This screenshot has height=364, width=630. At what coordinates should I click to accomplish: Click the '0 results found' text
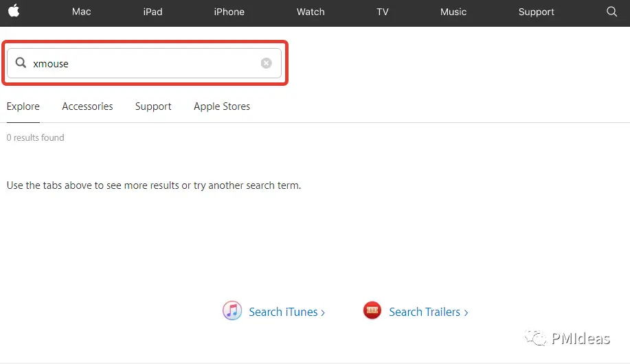(35, 137)
